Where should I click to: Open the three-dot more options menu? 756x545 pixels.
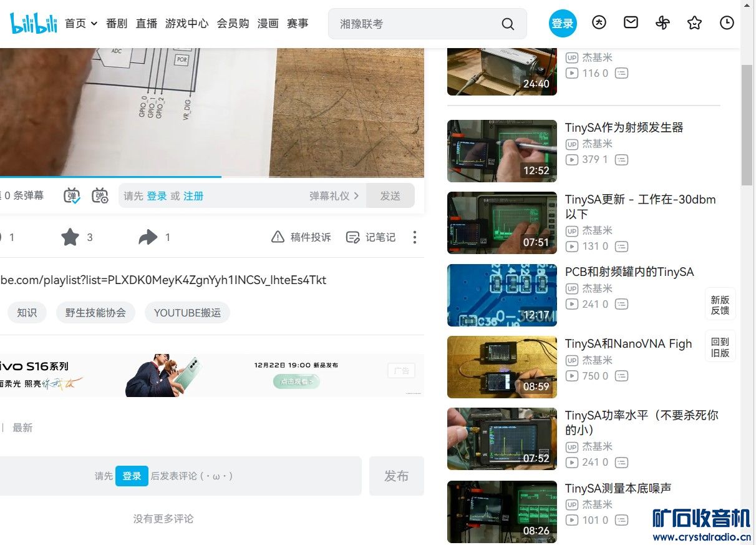click(x=415, y=237)
